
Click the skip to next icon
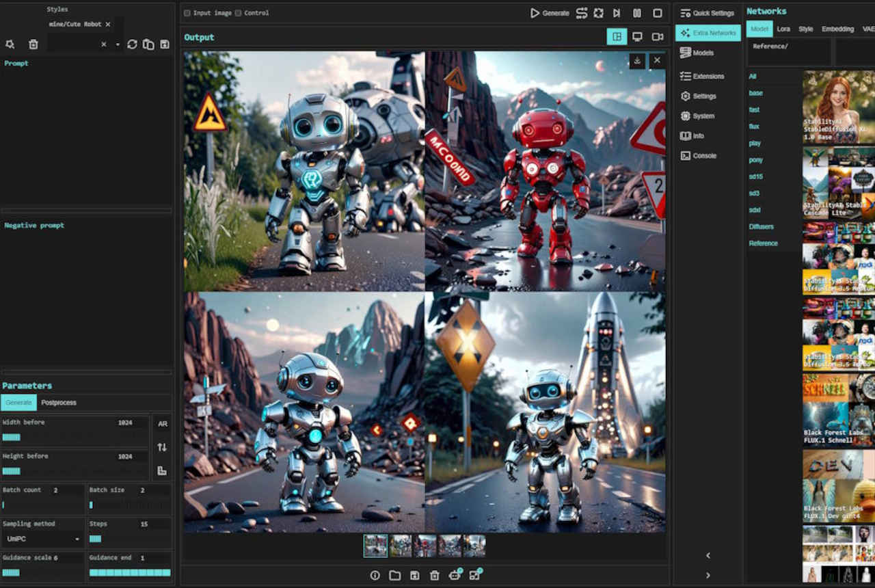[617, 13]
